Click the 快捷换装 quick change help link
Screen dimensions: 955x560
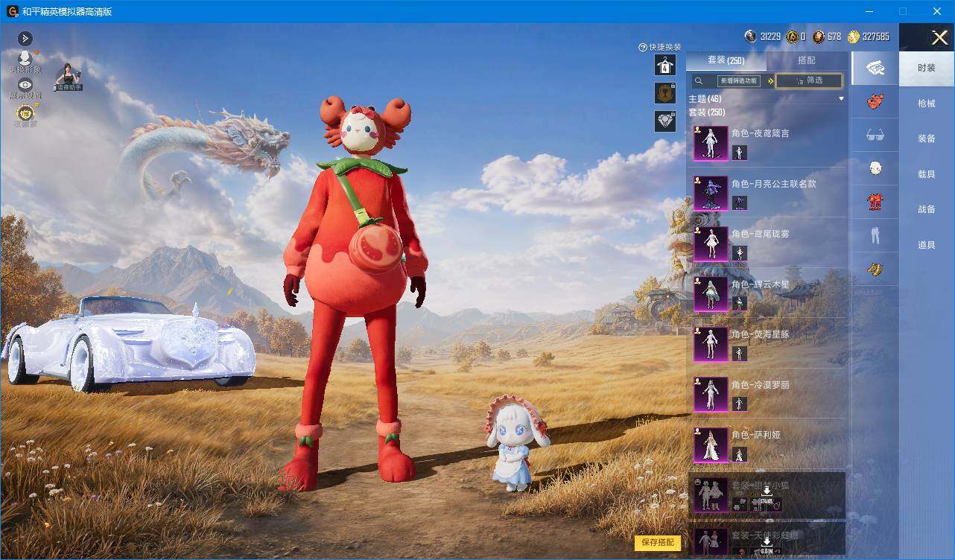[x=660, y=47]
